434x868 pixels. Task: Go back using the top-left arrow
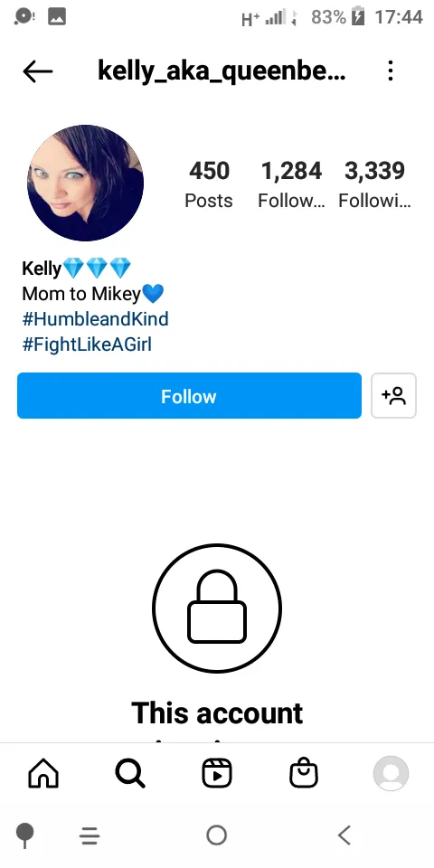(38, 71)
